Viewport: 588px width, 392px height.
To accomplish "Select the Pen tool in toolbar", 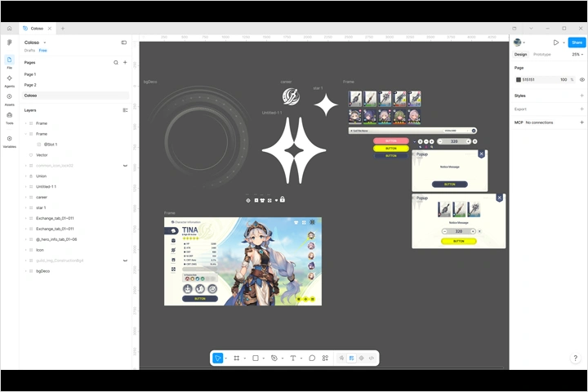I will pos(274,359).
